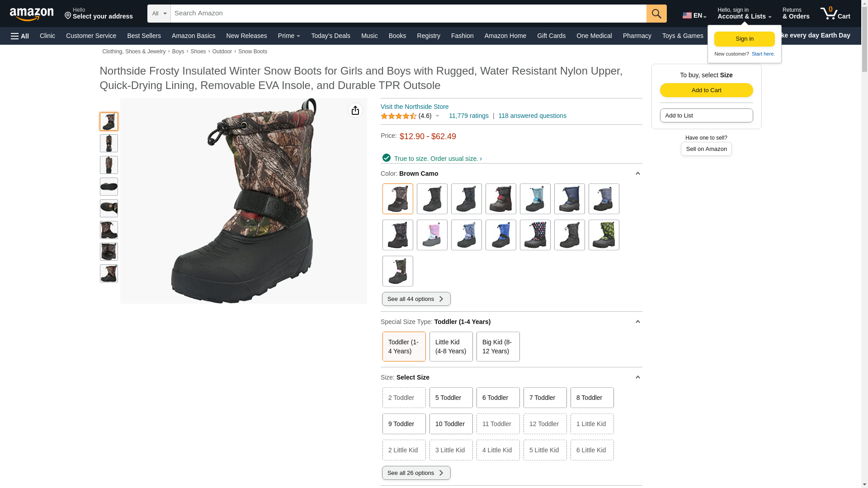Screen dimensions: 868x488
Task: Click in the Search Amazon field
Action: [x=408, y=14]
